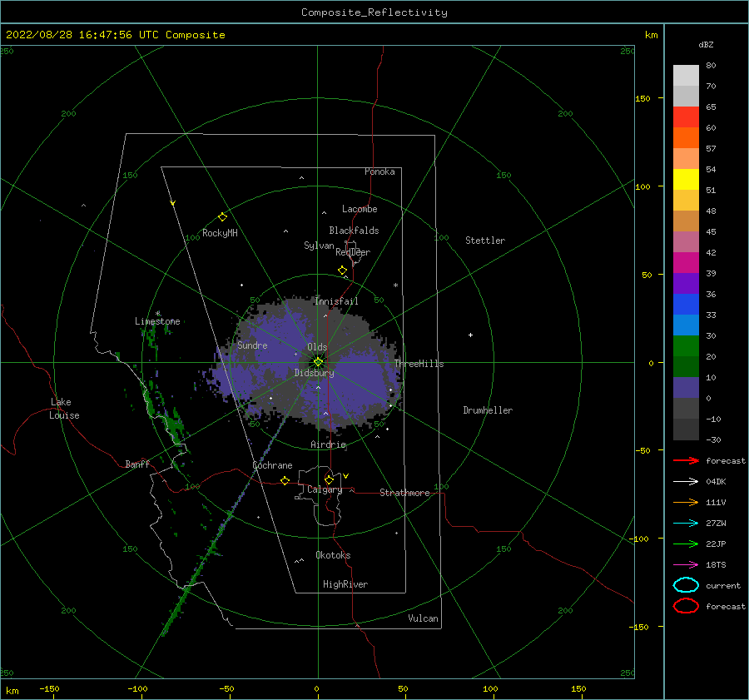Click the cyan 27ZW arrow legend icon
This screenshot has height=700, width=749.
coord(686,524)
